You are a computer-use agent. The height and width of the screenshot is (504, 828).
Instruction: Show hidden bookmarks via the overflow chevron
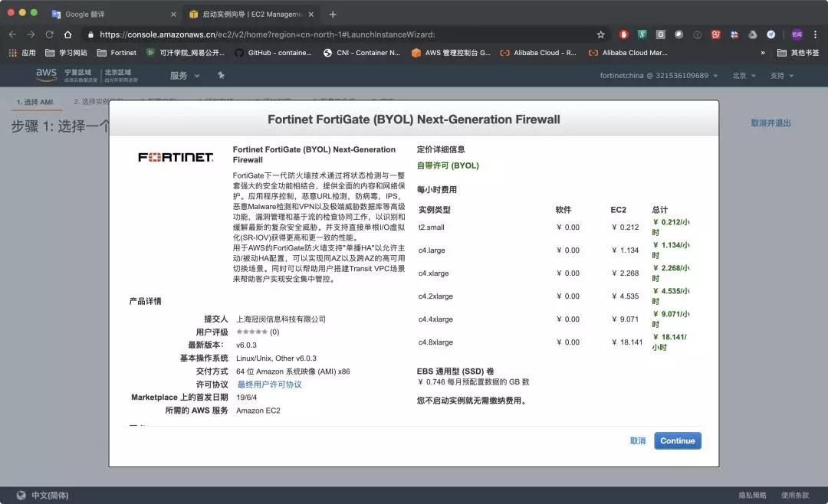point(763,53)
